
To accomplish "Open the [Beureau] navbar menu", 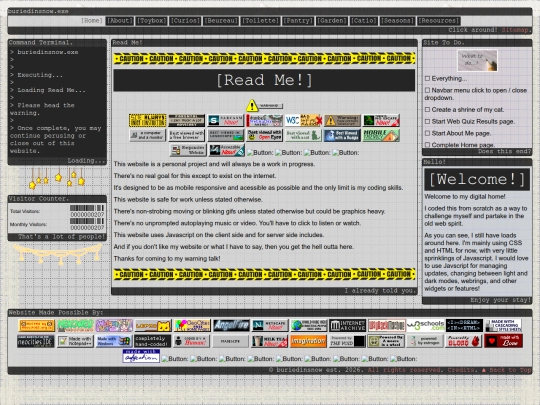I will tap(221, 21).
